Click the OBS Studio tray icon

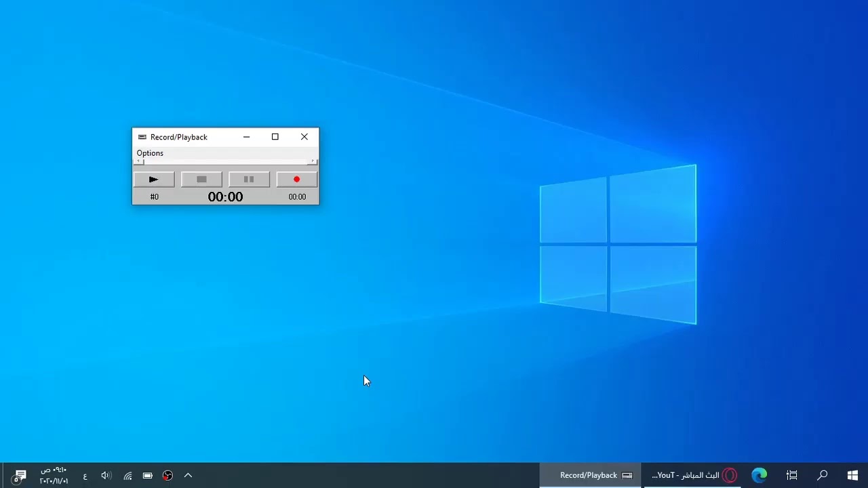point(167,476)
